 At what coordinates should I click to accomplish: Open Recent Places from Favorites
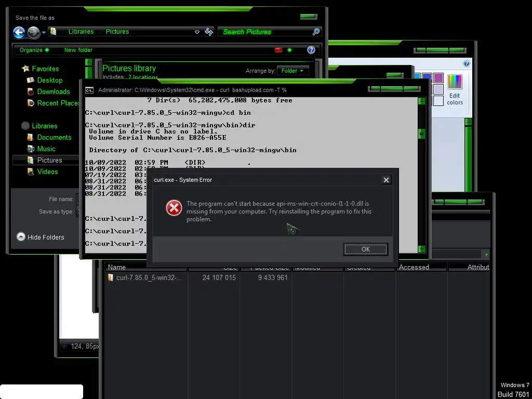(58, 103)
